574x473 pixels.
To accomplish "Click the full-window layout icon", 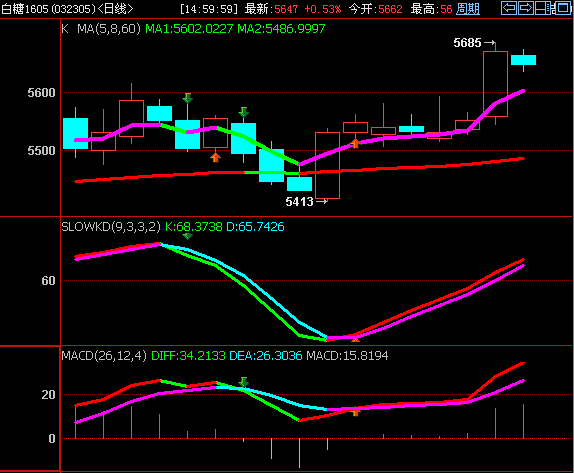I will tap(562, 8).
